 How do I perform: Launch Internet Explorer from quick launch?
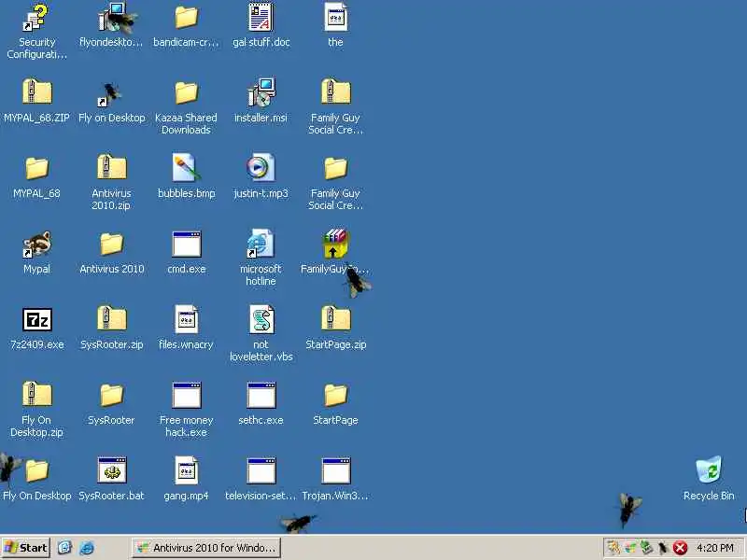[x=87, y=548]
